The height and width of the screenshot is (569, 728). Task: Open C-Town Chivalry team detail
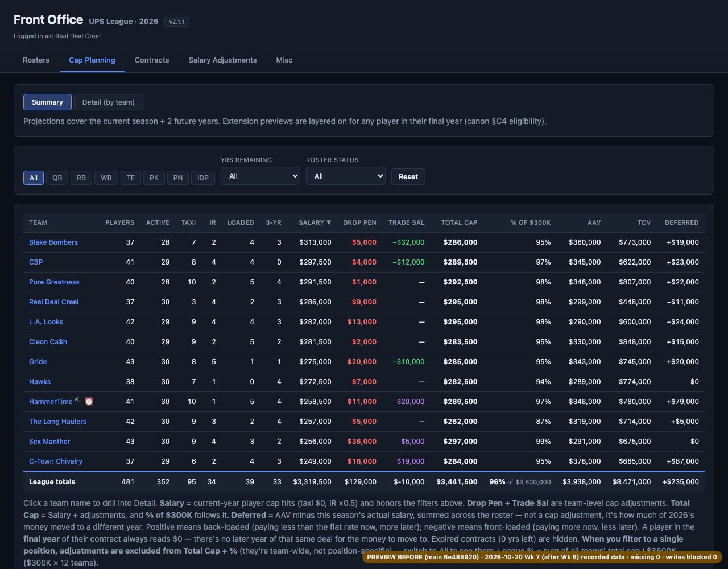click(56, 461)
